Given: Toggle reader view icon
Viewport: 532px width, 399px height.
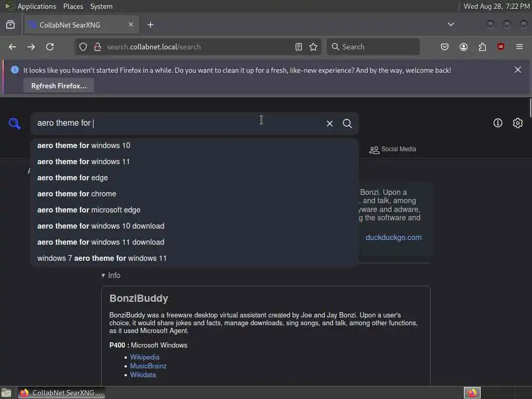Looking at the screenshot, I should pos(299,47).
